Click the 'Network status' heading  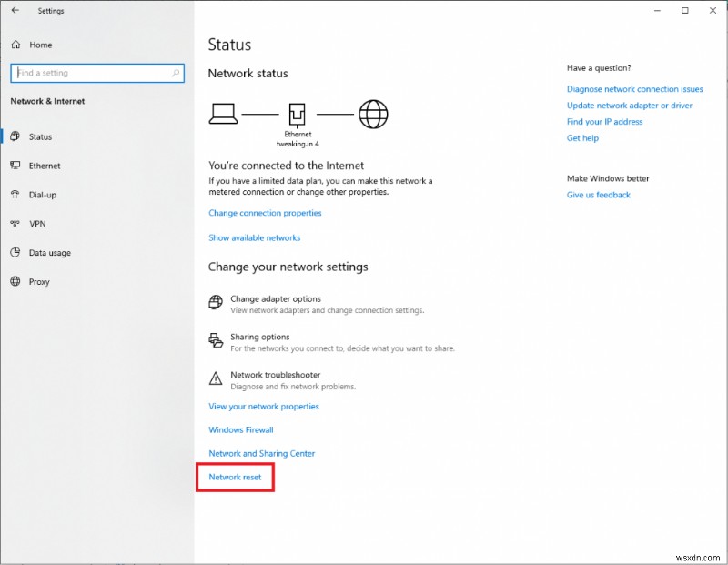pos(248,74)
